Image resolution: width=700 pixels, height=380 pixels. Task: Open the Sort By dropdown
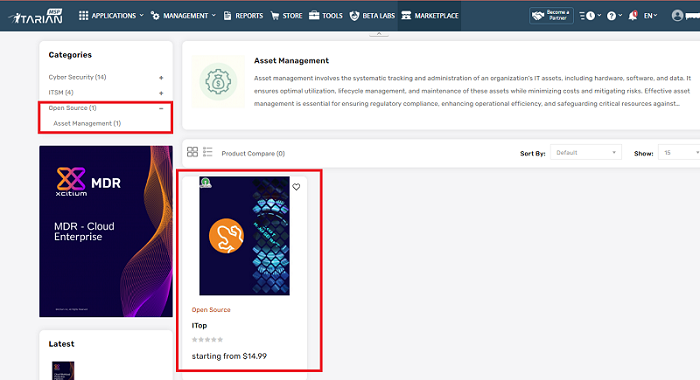coord(586,153)
